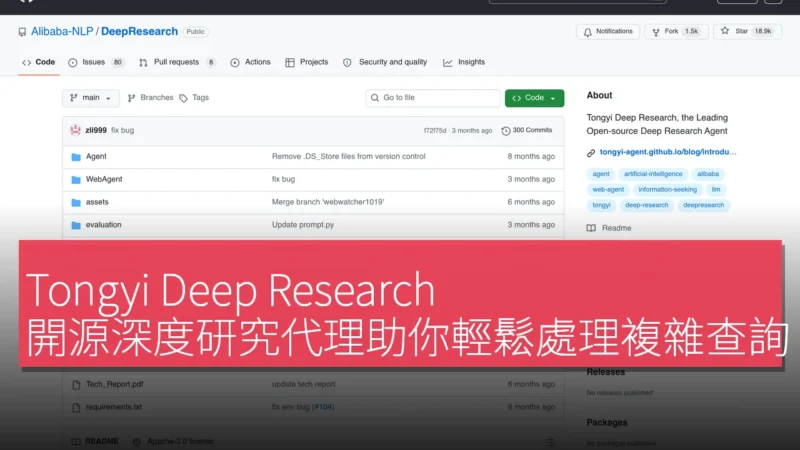Click the folder icon for WebAgent

click(76, 180)
